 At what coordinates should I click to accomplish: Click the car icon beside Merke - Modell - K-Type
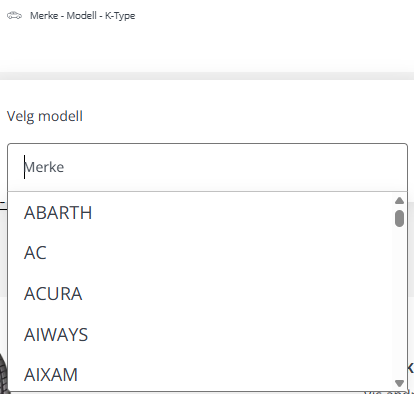tap(14, 15)
